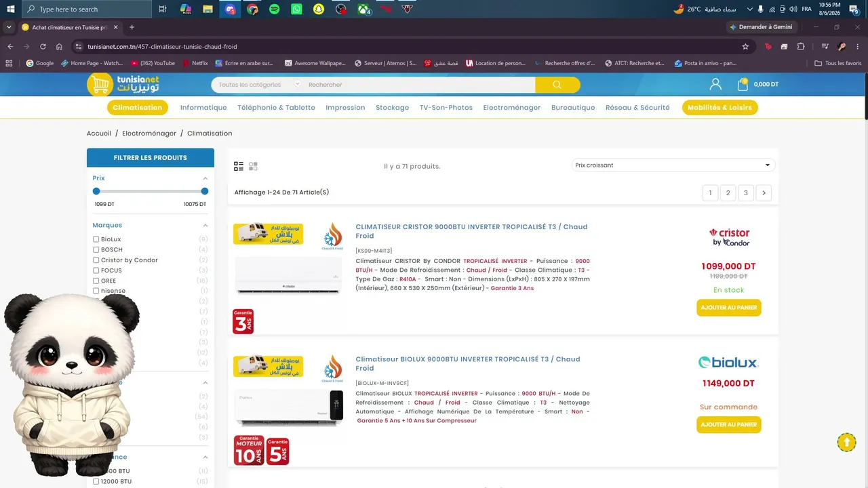Switch to grid view layout icon
The width and height of the screenshot is (868, 488).
[253, 166]
